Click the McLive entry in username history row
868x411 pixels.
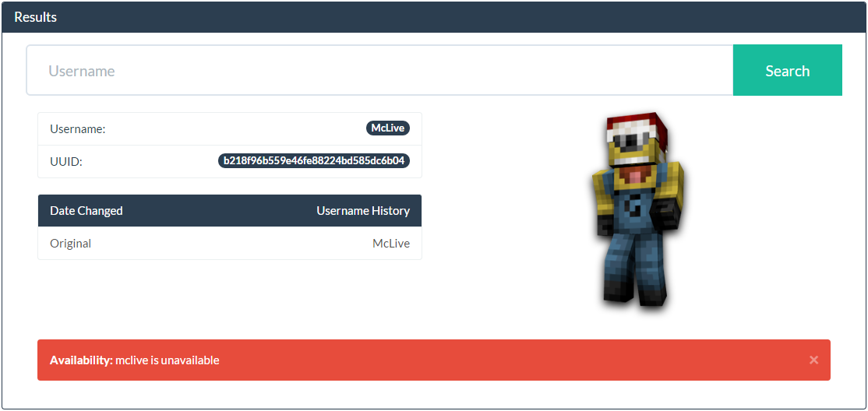point(391,244)
